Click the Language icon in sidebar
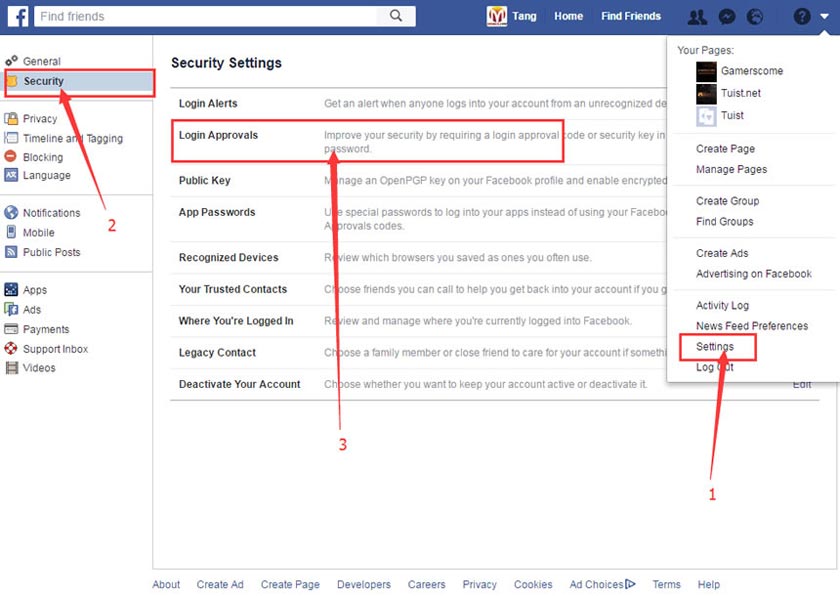 [11, 175]
